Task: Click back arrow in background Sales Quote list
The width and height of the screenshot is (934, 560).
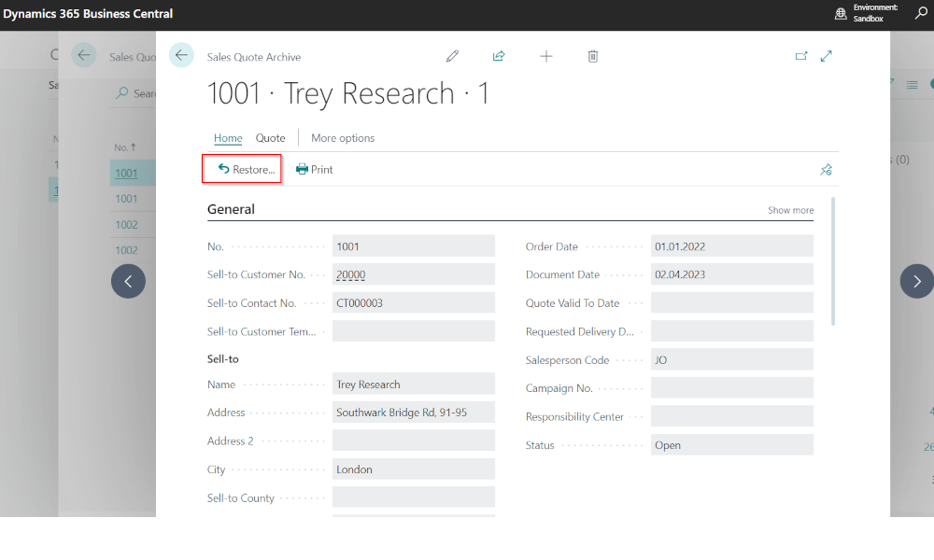Action: 83,55
